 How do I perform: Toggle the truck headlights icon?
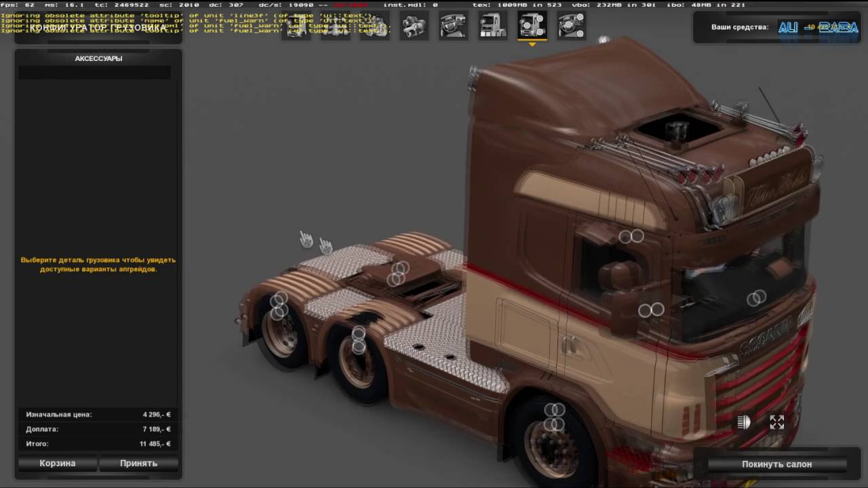744,422
